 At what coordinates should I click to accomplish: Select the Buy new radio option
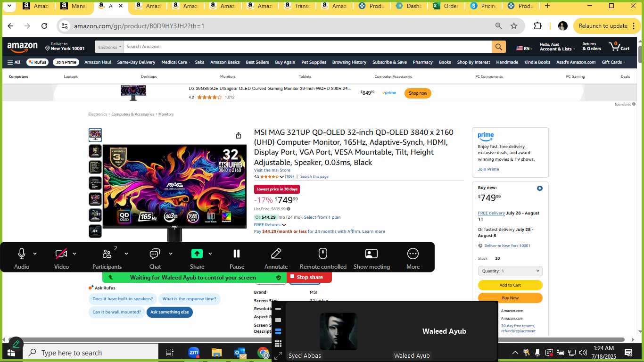540,189
